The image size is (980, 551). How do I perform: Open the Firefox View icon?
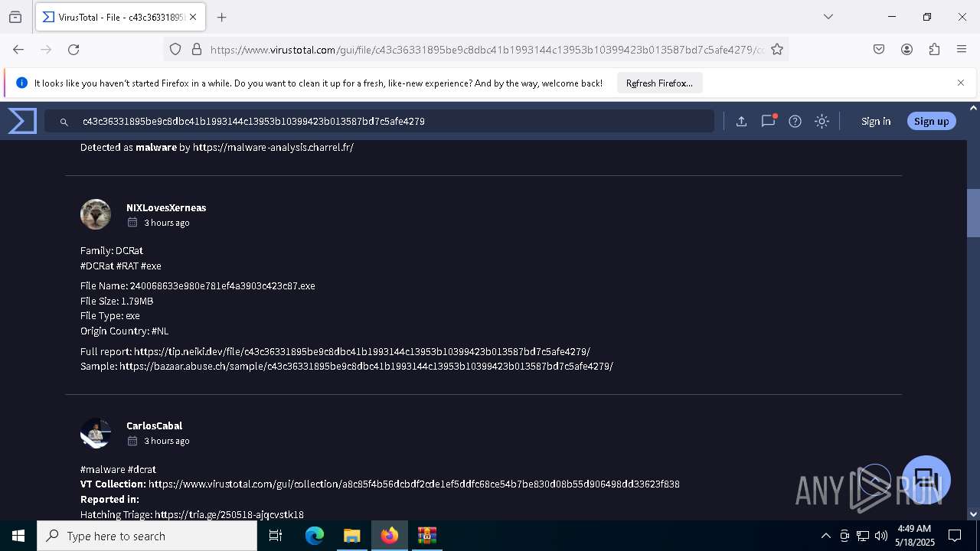[x=15, y=17]
